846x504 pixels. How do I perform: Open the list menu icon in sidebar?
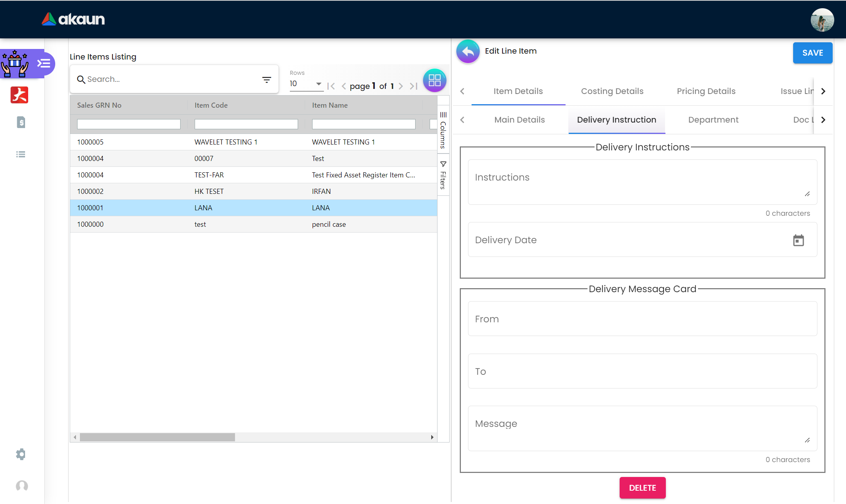(21, 154)
